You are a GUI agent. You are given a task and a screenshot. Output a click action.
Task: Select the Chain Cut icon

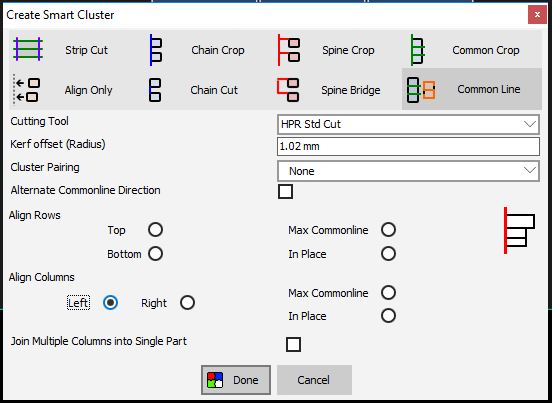click(x=155, y=90)
